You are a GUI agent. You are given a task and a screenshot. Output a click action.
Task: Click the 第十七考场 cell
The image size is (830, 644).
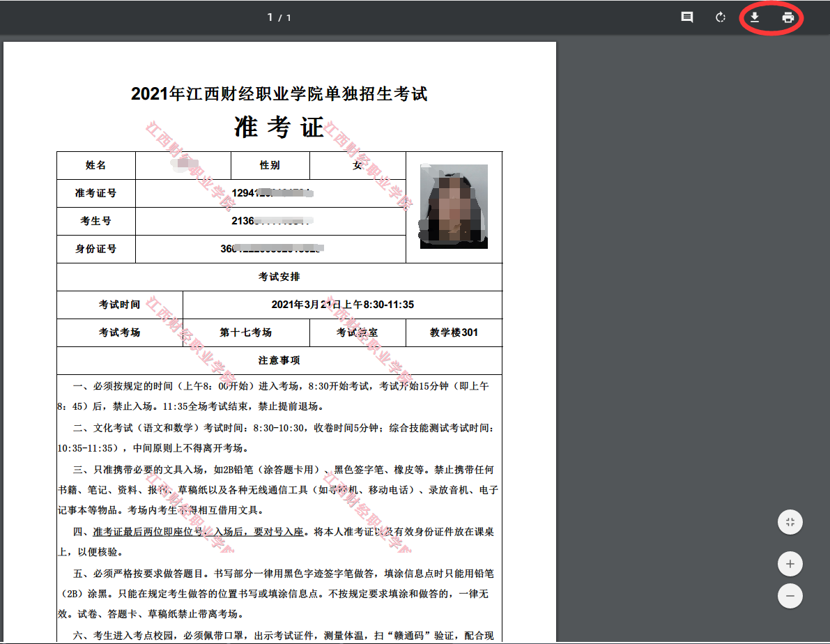[245, 332]
